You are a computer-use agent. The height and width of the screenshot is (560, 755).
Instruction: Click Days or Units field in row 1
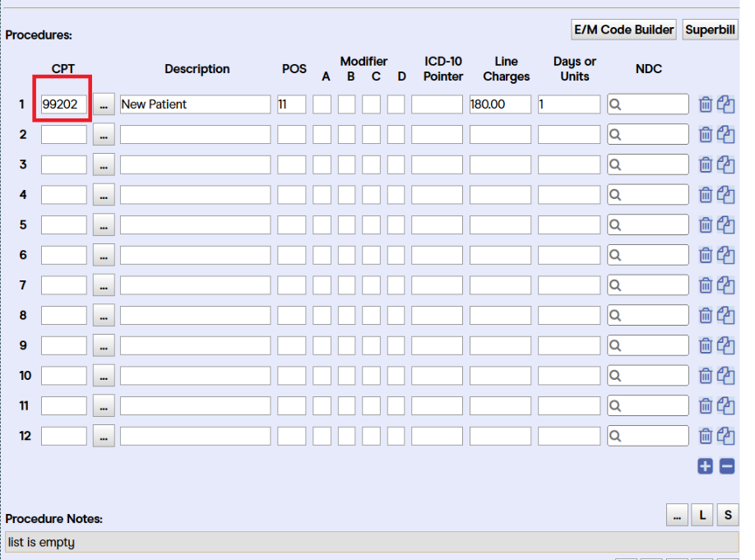click(569, 104)
